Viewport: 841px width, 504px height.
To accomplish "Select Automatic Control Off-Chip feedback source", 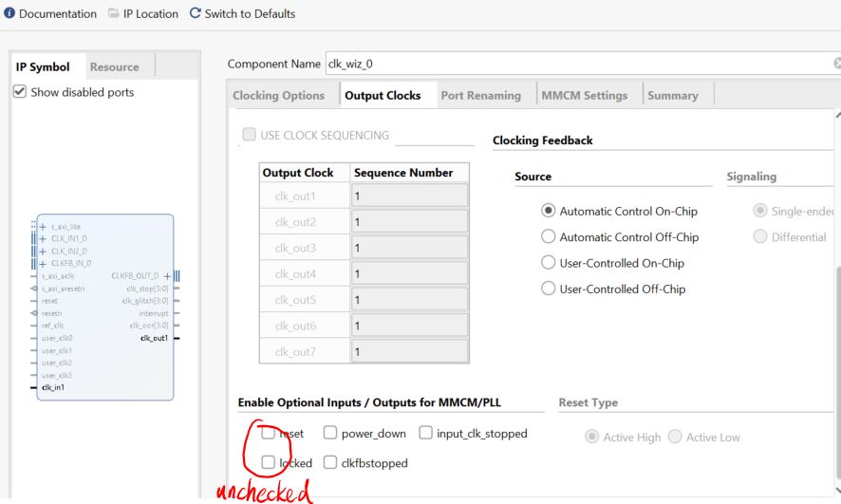I will (x=548, y=237).
